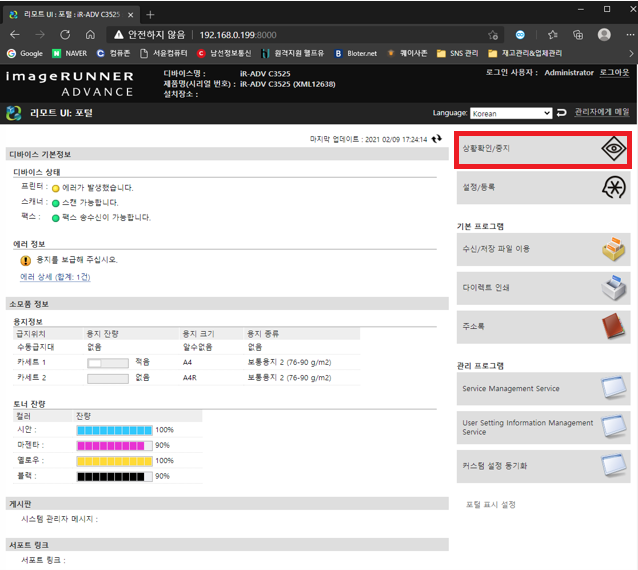Click the 카세트 1 paper level bar
This screenshot has height=570, width=638.
tap(108, 363)
